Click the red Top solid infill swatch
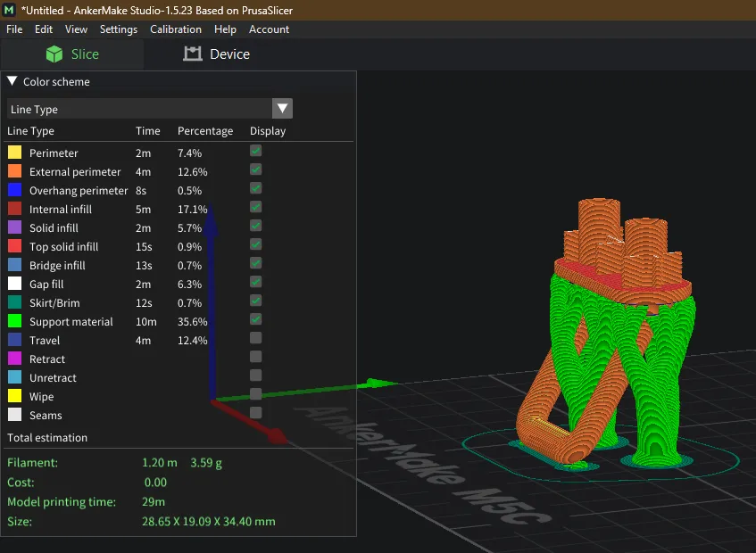Image resolution: width=756 pixels, height=553 pixels. (x=15, y=246)
